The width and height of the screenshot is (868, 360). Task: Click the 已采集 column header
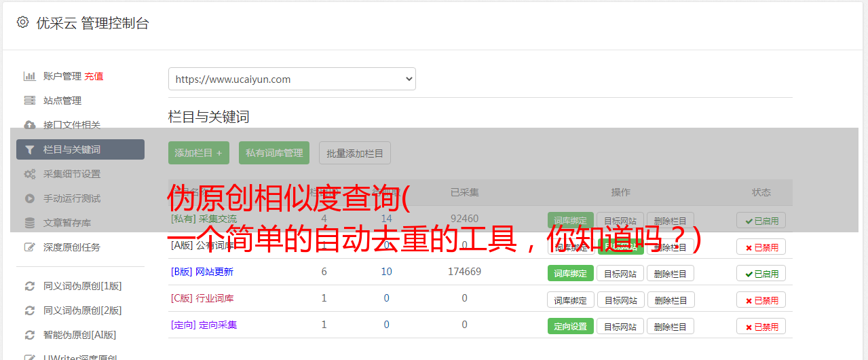(465, 192)
